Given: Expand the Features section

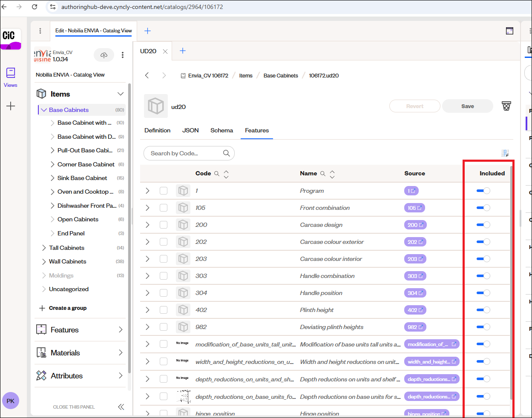Looking at the screenshot, I should [x=121, y=330].
